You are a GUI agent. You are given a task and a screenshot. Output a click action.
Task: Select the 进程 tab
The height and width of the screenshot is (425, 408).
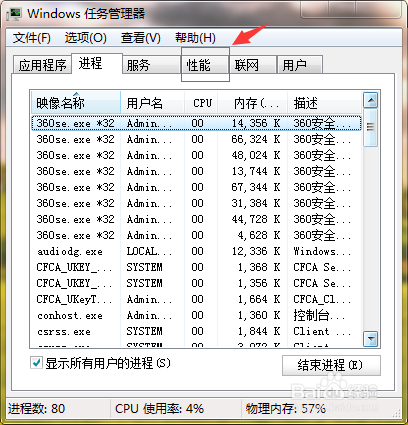click(97, 63)
